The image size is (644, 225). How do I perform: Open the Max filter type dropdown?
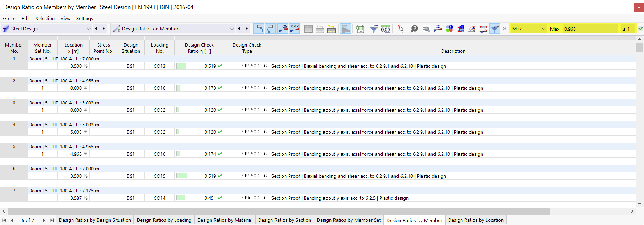click(x=528, y=29)
